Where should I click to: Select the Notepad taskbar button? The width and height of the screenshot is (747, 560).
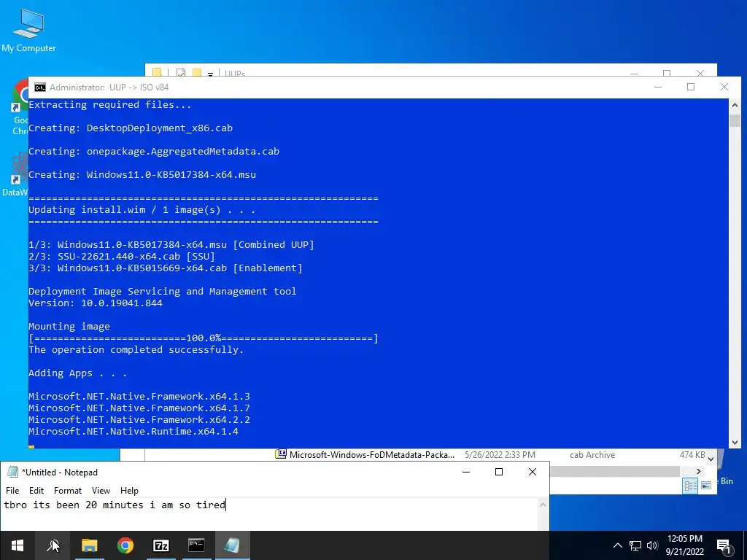232,545
